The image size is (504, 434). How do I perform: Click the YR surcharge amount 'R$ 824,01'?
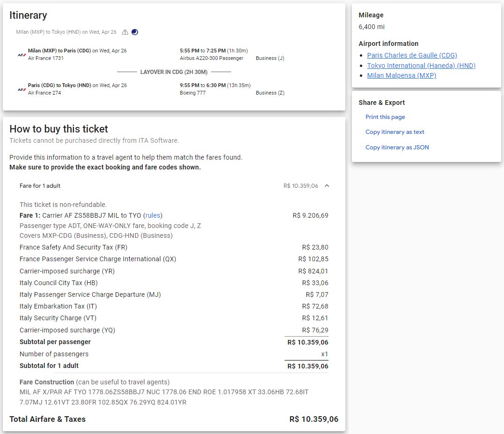(x=314, y=271)
